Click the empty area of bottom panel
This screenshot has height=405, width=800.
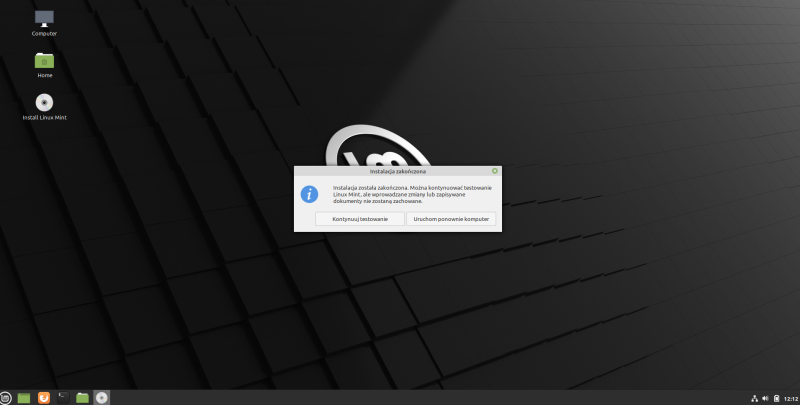[x=400, y=397]
